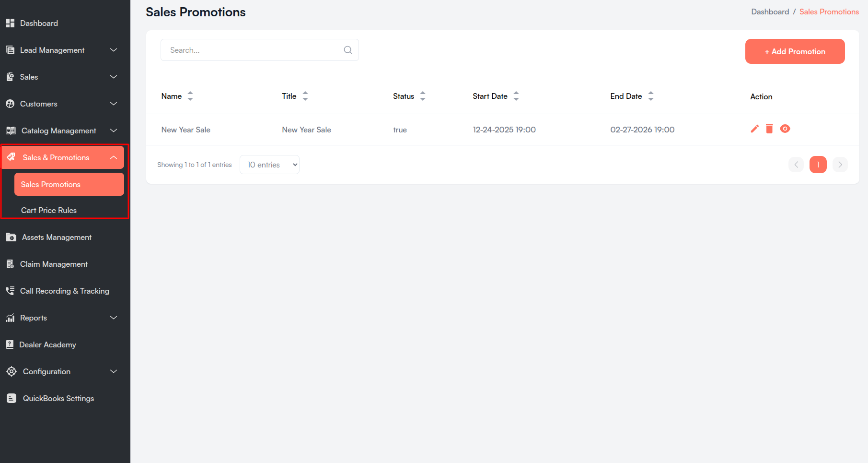The width and height of the screenshot is (868, 463).
Task: Click the Reports chart icon
Action: point(10,318)
